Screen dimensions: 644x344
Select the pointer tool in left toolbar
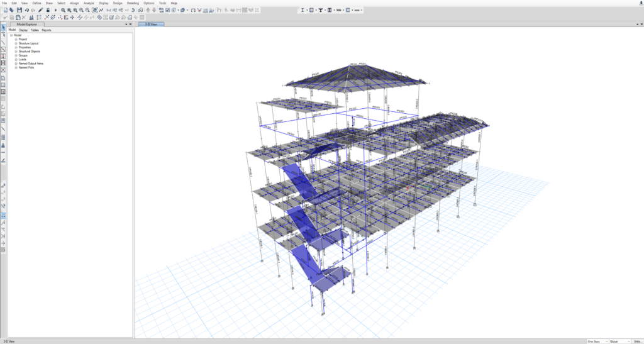click(x=3, y=27)
